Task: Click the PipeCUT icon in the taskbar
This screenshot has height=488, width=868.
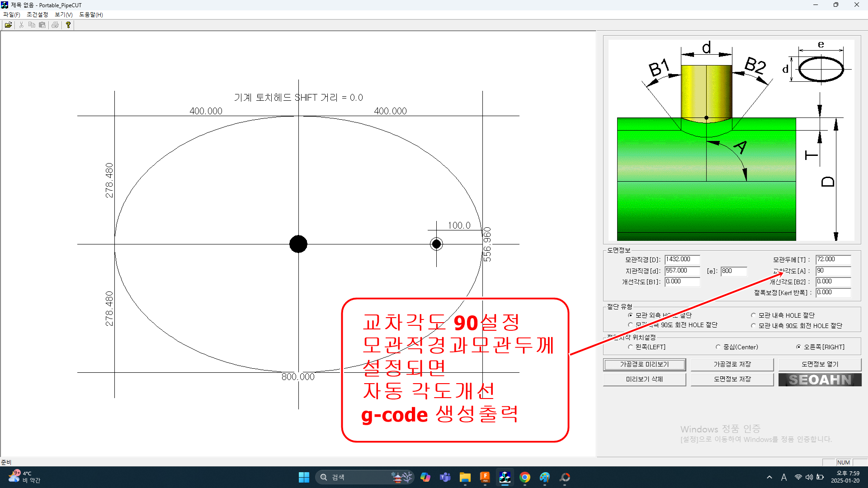Action: (x=505, y=477)
